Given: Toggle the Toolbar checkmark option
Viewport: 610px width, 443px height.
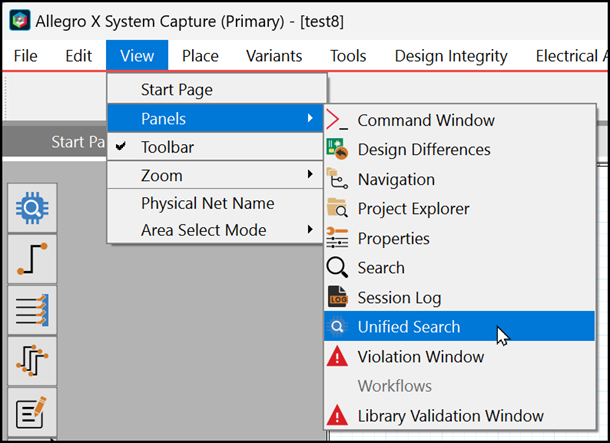Looking at the screenshot, I should [167, 147].
